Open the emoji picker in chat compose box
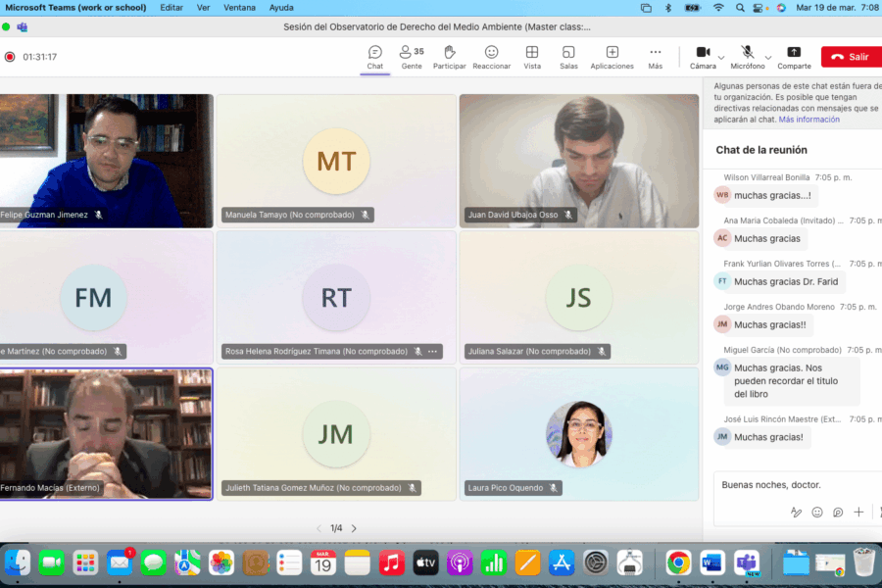Viewport: 882px width, 588px height. pyautogui.click(x=817, y=512)
